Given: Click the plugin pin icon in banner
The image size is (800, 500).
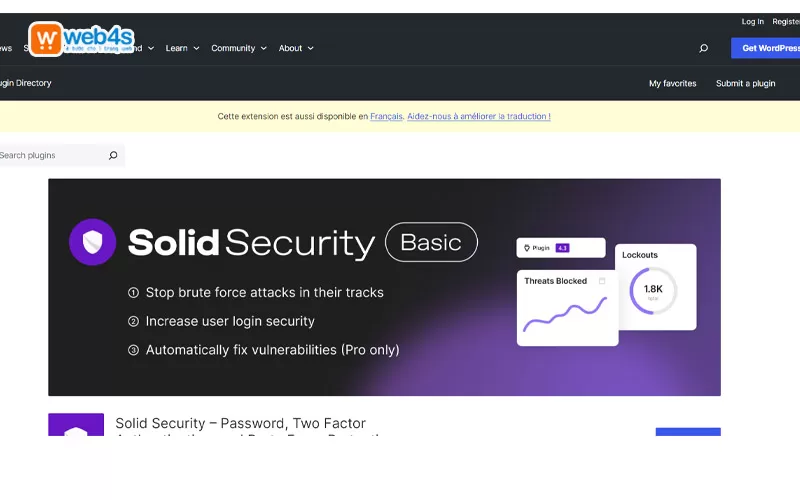Looking at the screenshot, I should click(527, 248).
